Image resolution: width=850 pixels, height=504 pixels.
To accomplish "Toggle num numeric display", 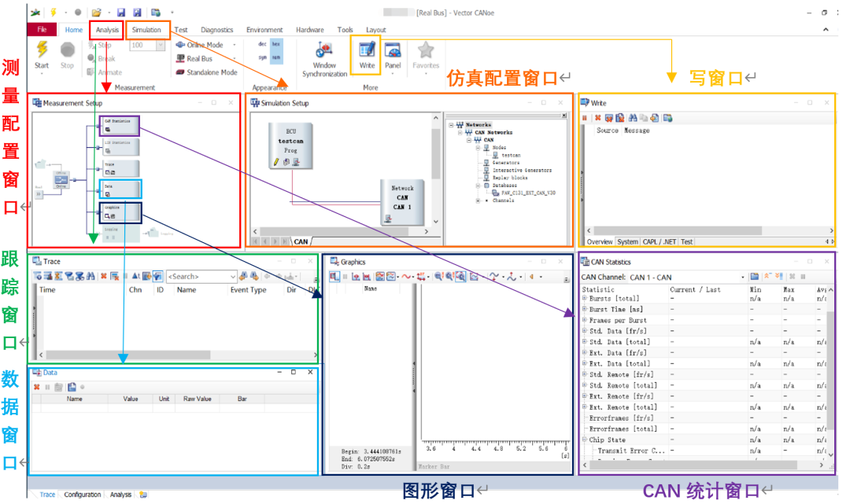I will click(276, 57).
